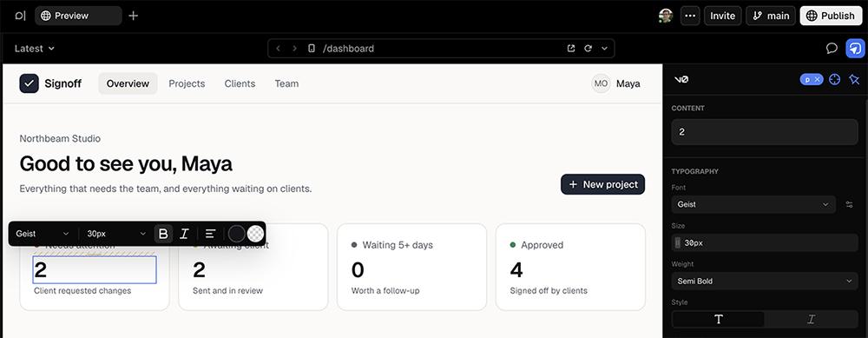The width and height of the screenshot is (868, 338).
Task: Open the Team nav tab
Action: [x=286, y=83]
